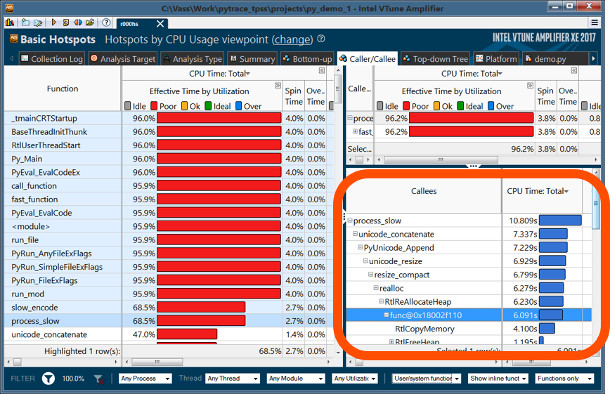This screenshot has height=394, width=610.
Task: Click the Callees column header
Action: coord(424,191)
